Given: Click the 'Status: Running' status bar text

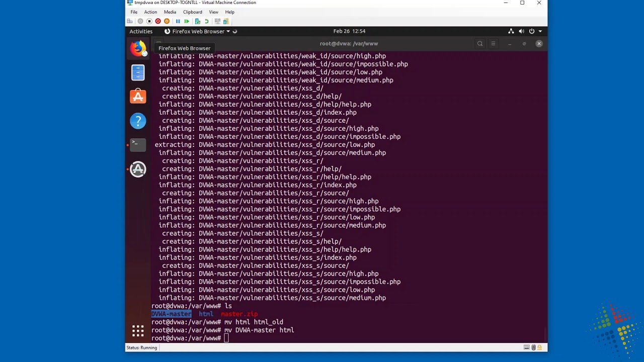Looking at the screenshot, I should click(142, 347).
